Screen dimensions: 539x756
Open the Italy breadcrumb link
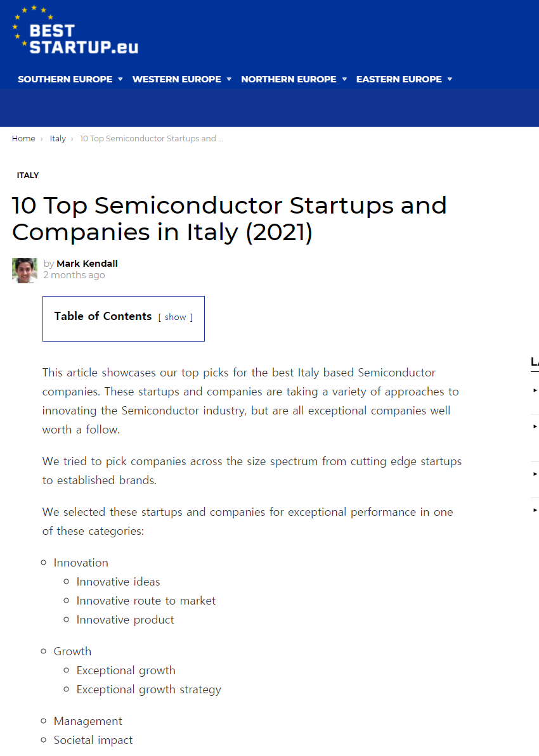pyautogui.click(x=58, y=138)
